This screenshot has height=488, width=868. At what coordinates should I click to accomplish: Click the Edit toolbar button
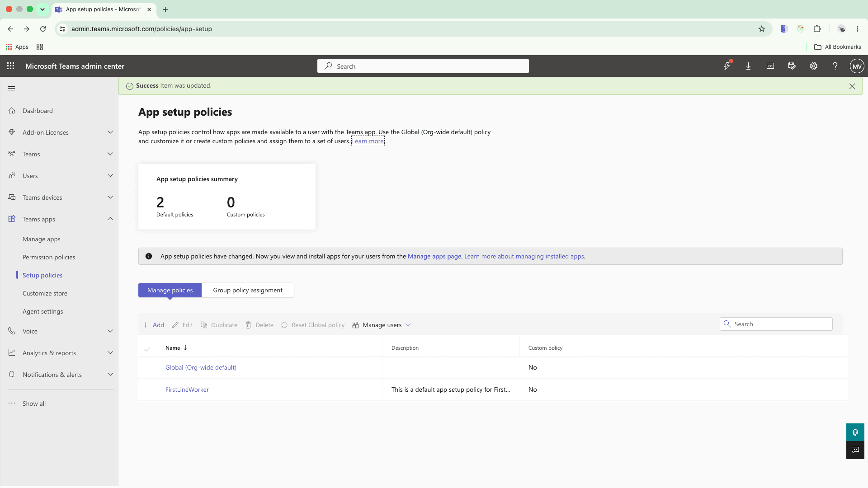[182, 325]
